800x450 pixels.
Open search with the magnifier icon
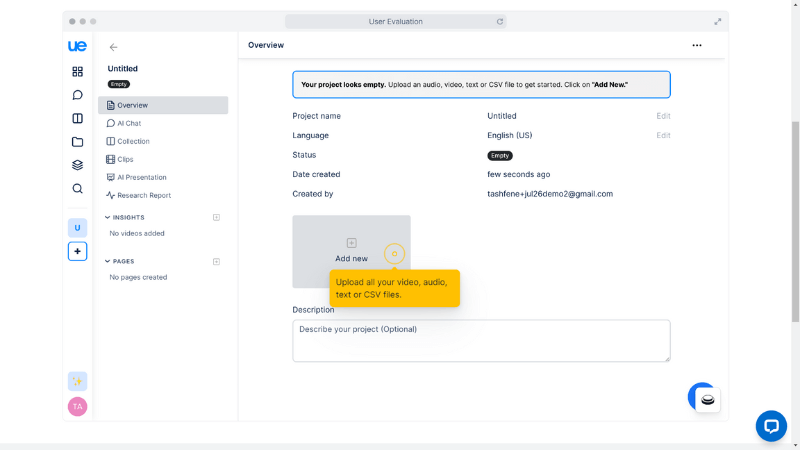coord(77,189)
